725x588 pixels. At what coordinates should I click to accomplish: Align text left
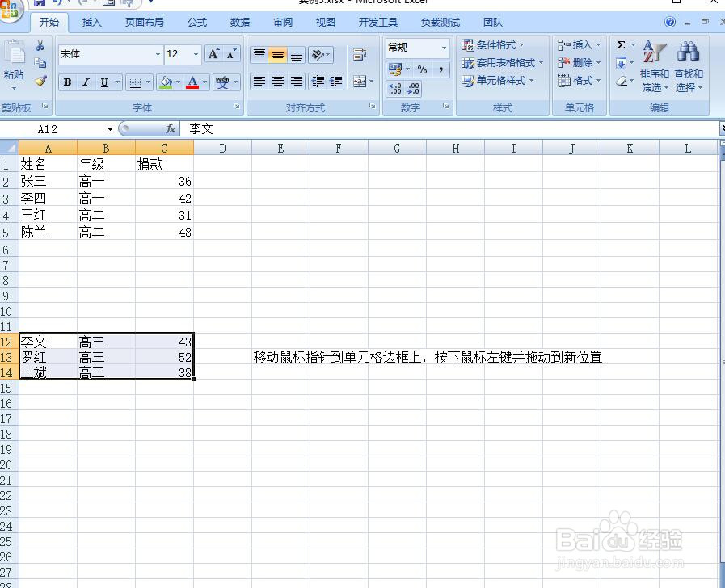(259, 82)
